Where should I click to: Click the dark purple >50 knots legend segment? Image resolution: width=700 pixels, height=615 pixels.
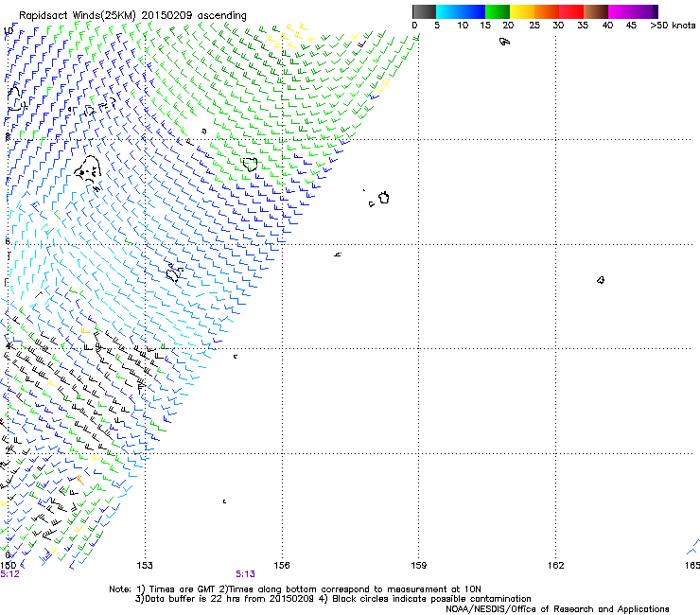coord(656,11)
